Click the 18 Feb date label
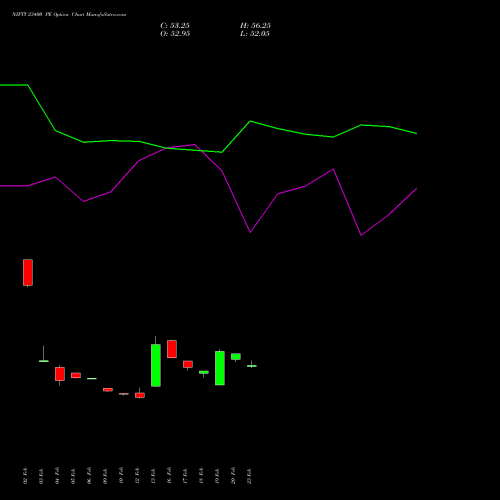The image size is (500, 500). pyautogui.click(x=201, y=476)
